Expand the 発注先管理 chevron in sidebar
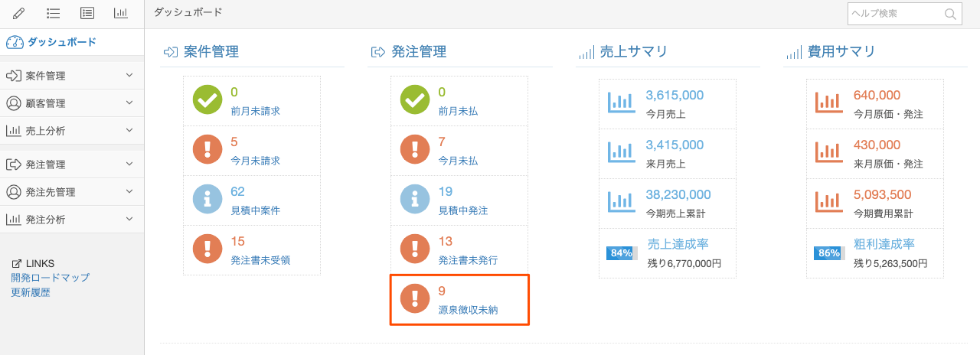 click(129, 192)
